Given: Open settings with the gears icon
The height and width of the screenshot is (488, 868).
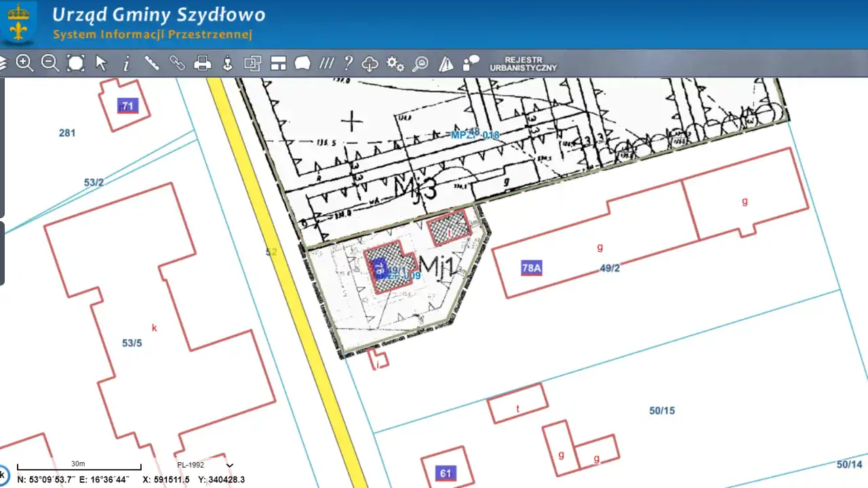Looking at the screenshot, I should (395, 64).
